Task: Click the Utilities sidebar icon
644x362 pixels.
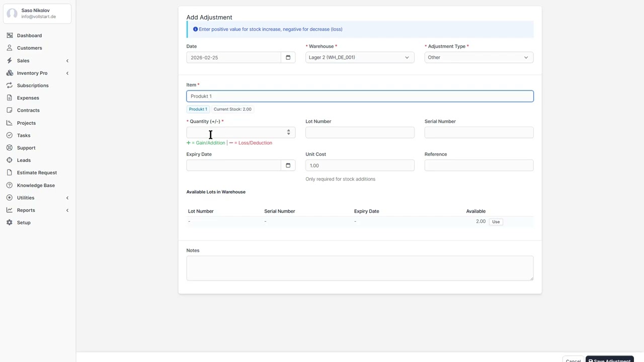Action: pyautogui.click(x=10, y=198)
